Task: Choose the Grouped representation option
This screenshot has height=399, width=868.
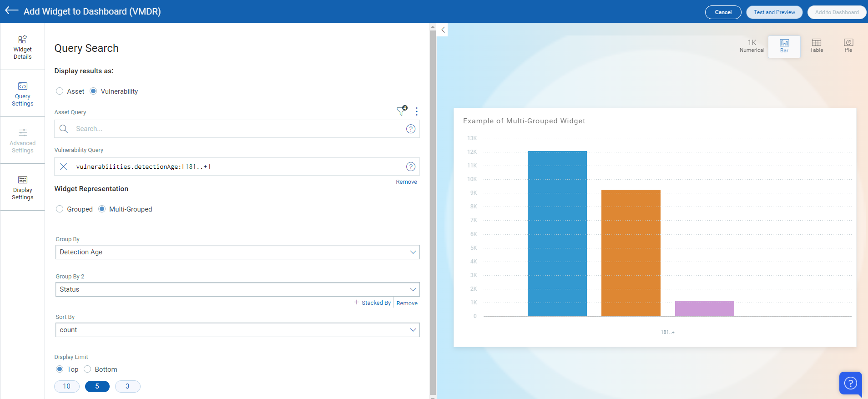Action: tap(60, 209)
